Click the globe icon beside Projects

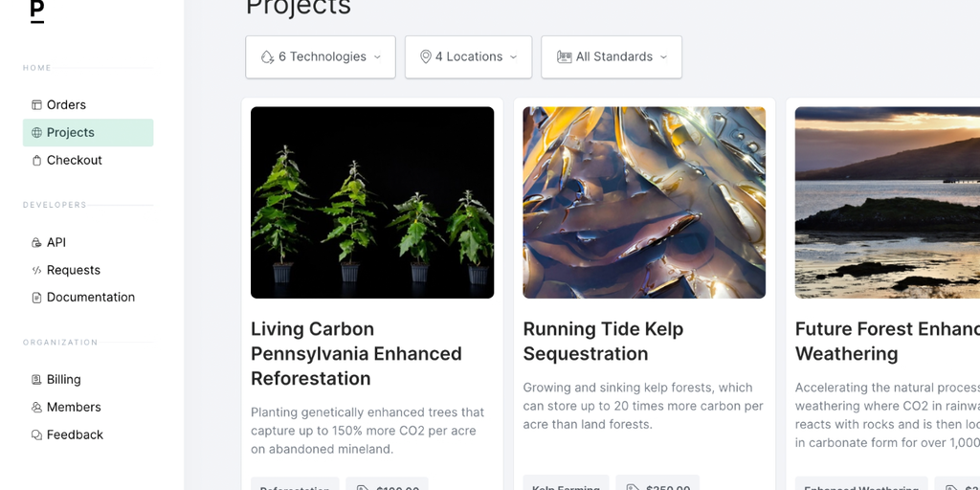[36, 133]
